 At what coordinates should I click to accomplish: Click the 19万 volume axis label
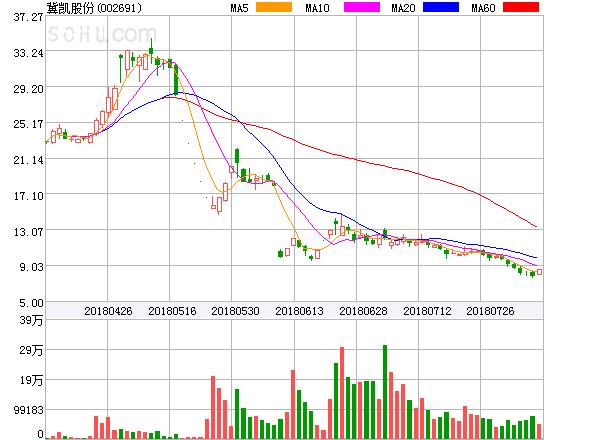coord(31,380)
